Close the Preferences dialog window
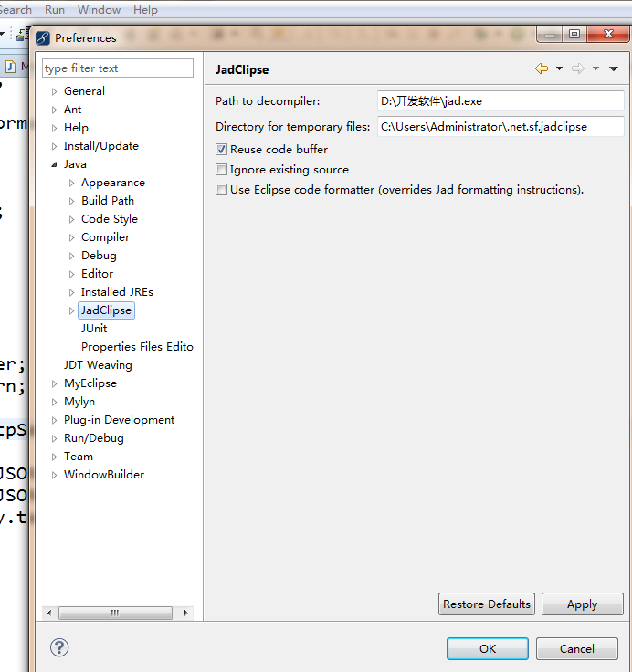632x672 pixels. 608,34
